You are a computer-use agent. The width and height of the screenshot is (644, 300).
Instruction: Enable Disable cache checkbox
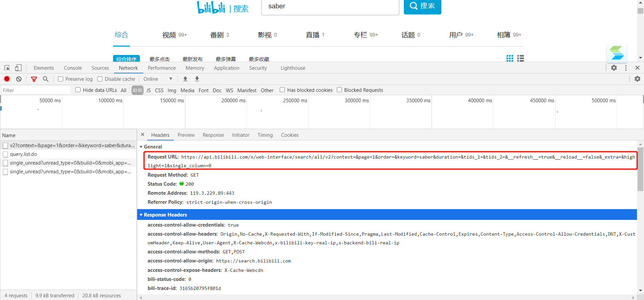tap(100, 79)
